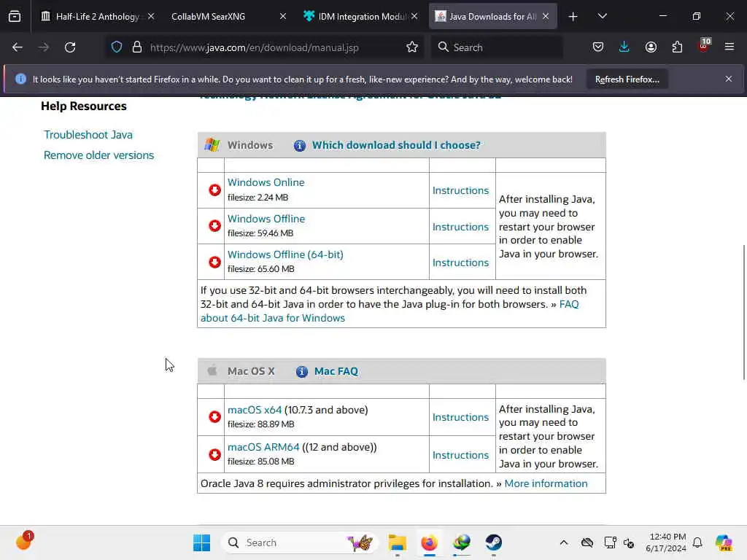Bookmark this page with the star icon
This screenshot has height=560, width=747.
[x=412, y=47]
